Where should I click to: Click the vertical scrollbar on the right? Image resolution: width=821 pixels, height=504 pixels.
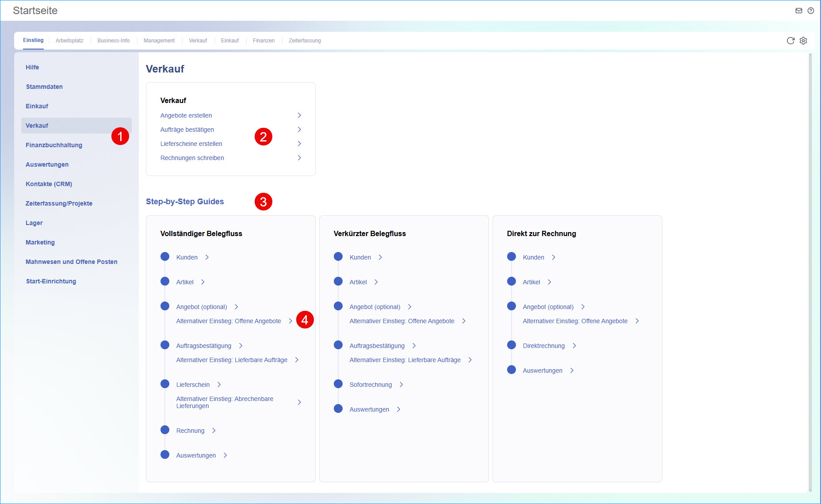tap(810, 265)
